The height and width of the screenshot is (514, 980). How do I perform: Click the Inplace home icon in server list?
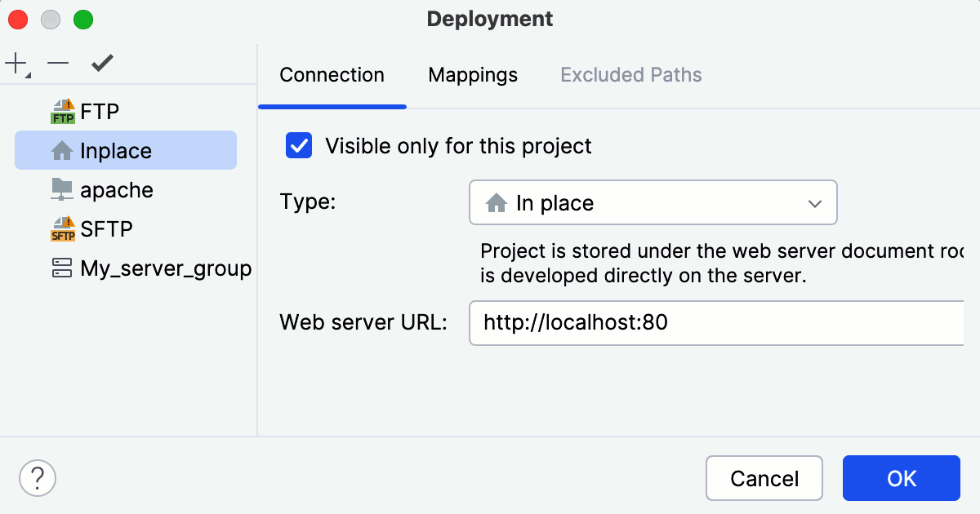coord(63,151)
